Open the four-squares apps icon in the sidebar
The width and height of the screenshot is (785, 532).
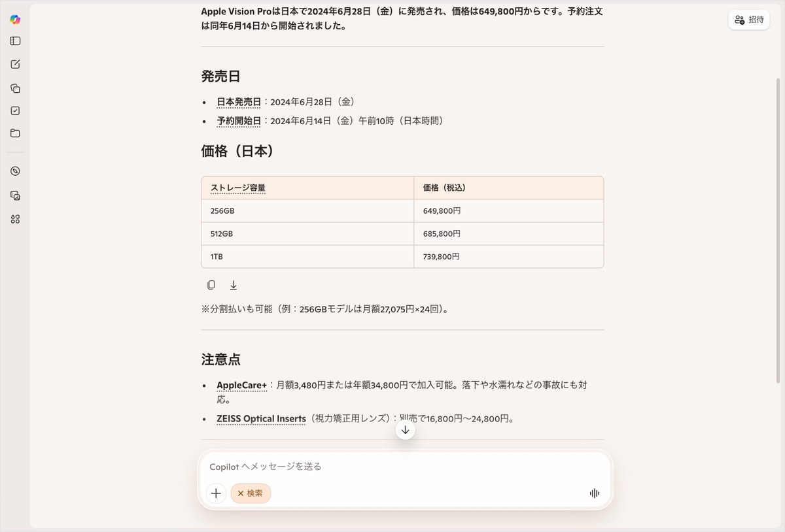pyautogui.click(x=15, y=220)
